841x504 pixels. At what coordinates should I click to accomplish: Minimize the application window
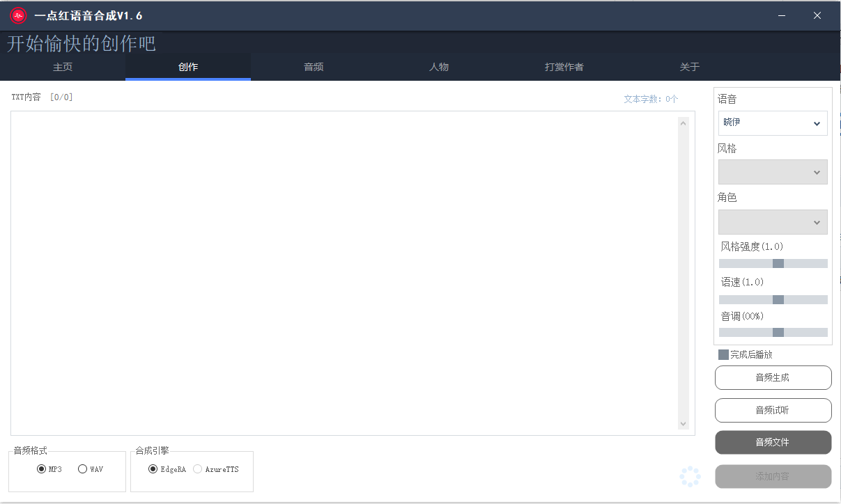click(x=782, y=15)
